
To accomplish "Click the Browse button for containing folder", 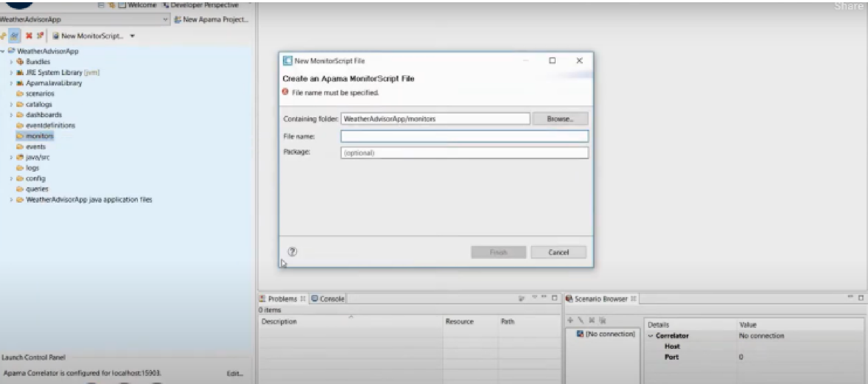I will (560, 119).
